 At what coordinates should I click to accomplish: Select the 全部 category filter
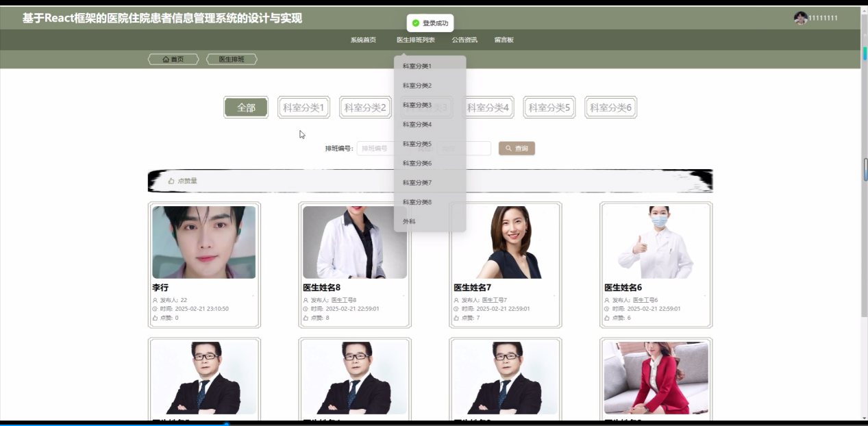click(246, 108)
